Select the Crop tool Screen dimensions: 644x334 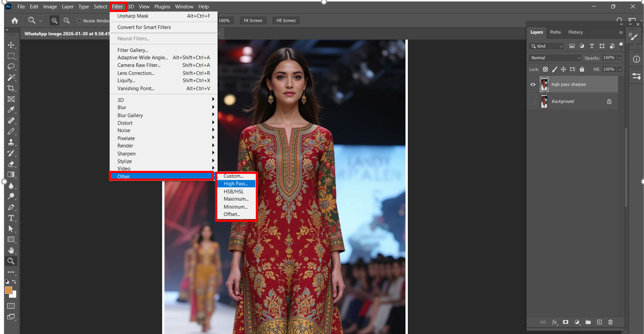11,88
